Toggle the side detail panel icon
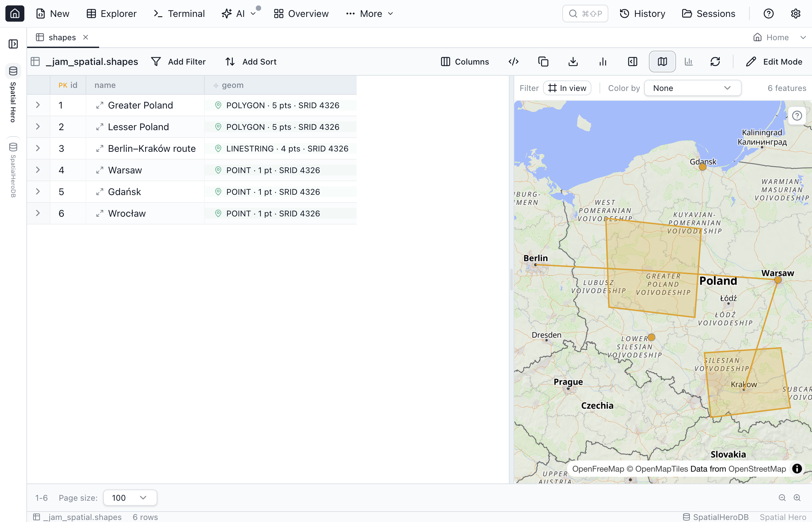 pyautogui.click(x=633, y=61)
